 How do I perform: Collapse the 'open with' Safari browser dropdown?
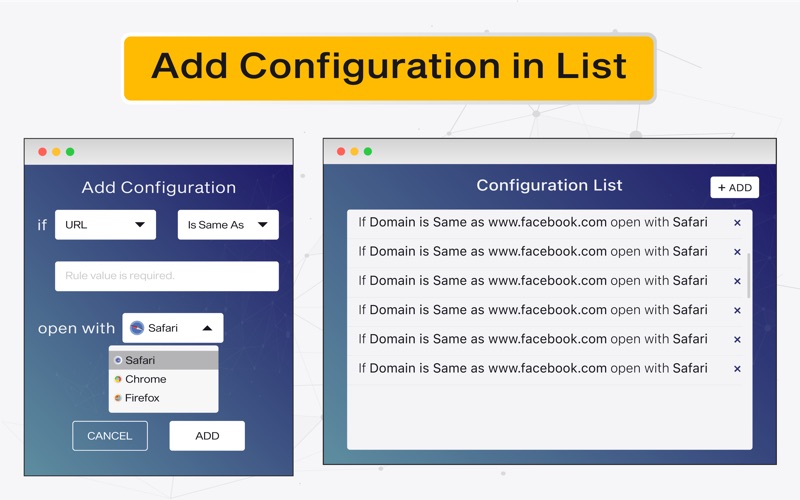pos(172,328)
